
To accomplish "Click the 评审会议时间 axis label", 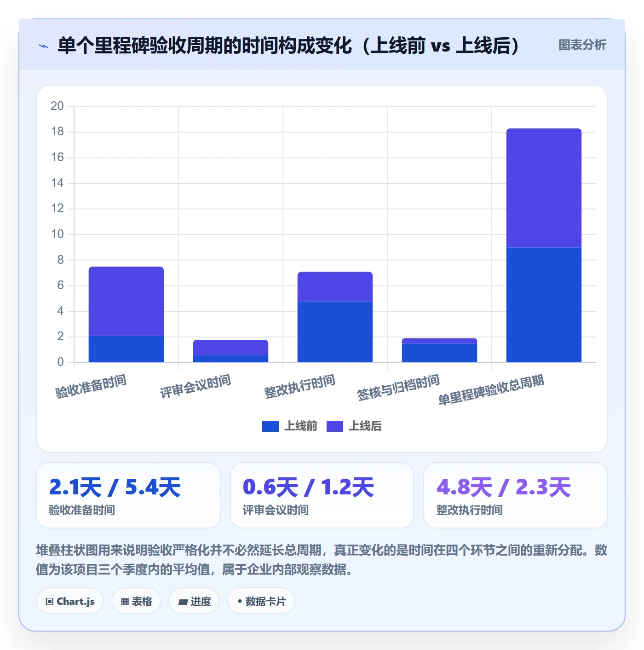I will [x=195, y=386].
